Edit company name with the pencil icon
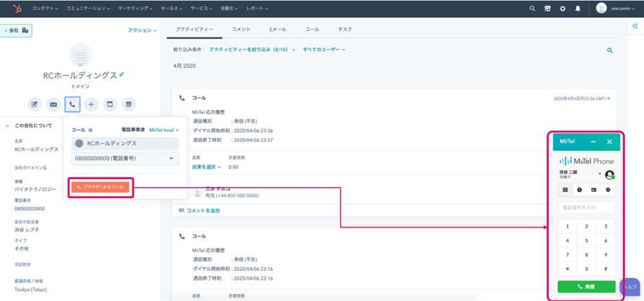The height and width of the screenshot is (301, 644). pos(121,75)
